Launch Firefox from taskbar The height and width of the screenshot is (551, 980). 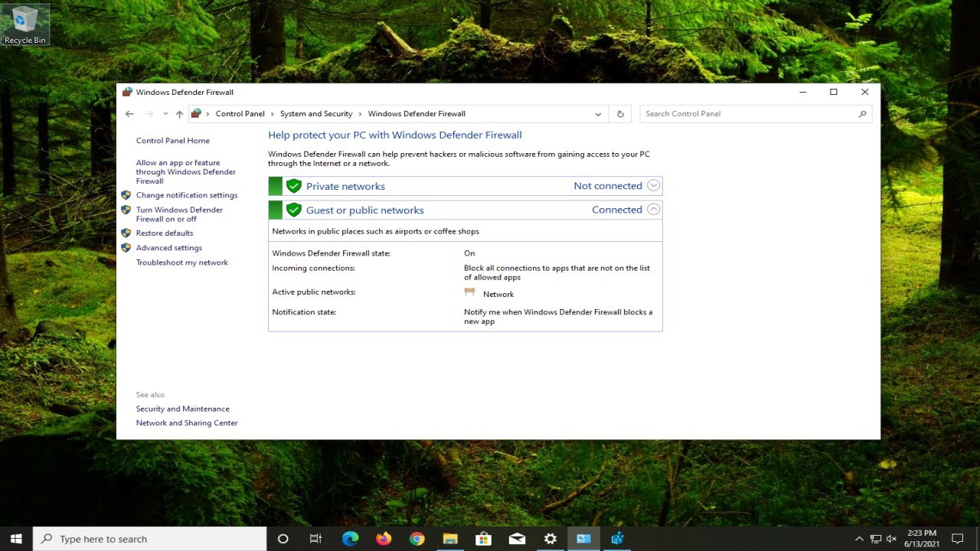(x=384, y=539)
